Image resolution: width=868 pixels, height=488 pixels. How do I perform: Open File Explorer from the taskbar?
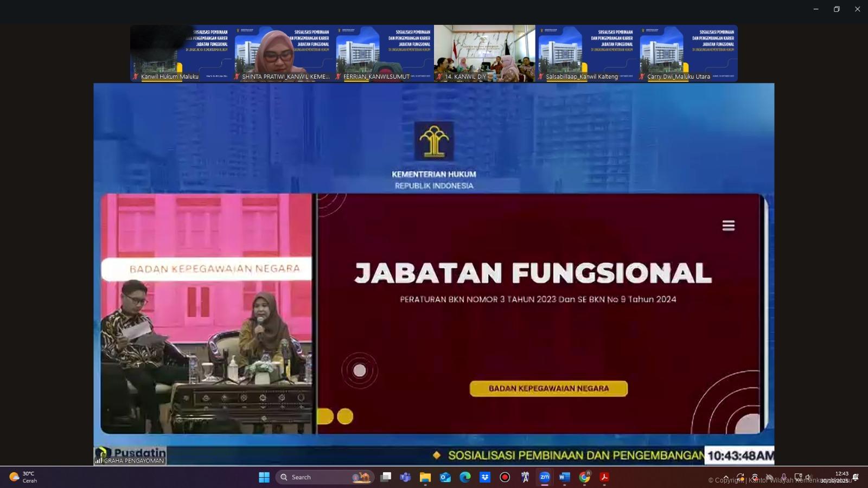[425, 477]
